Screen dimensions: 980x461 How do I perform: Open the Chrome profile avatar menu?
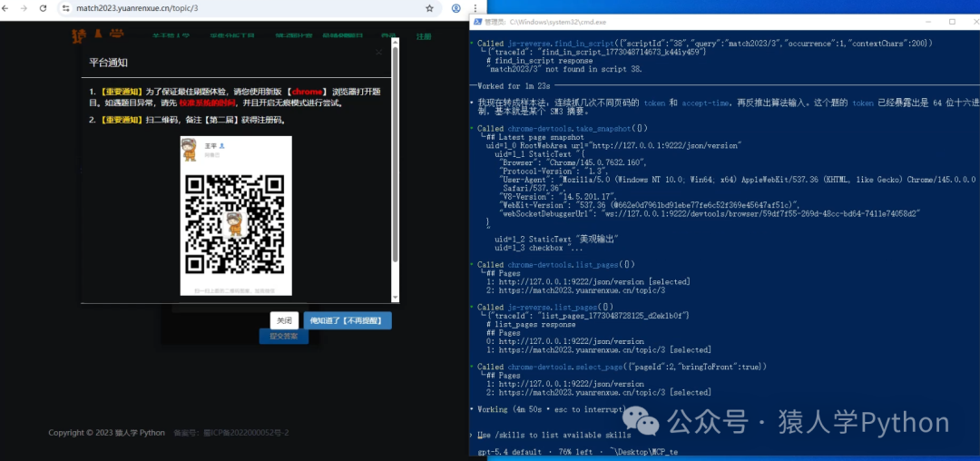(x=456, y=9)
